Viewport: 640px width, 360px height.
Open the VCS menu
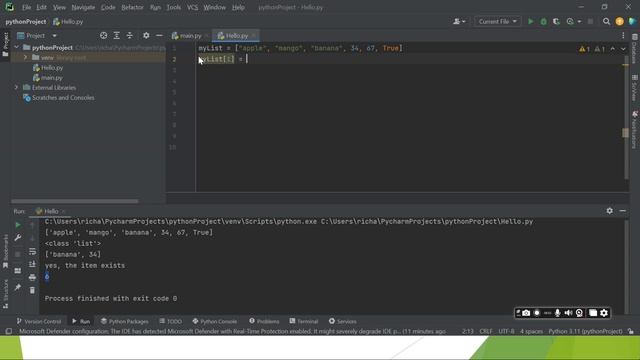pos(192,7)
